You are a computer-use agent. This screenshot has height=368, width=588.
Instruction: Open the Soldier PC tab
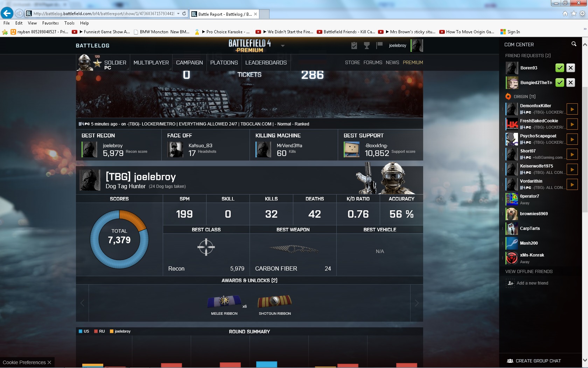pos(103,62)
